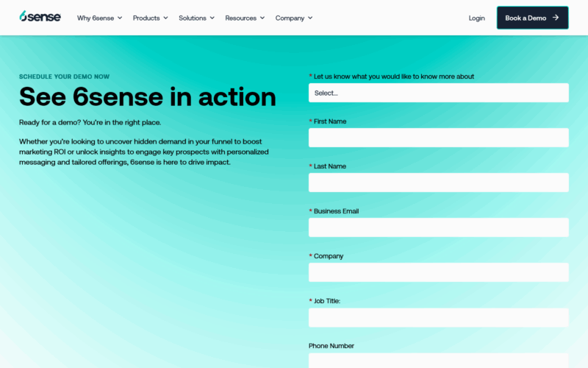
Task: Click the arrow icon in Book a Demo
Action: click(x=556, y=18)
